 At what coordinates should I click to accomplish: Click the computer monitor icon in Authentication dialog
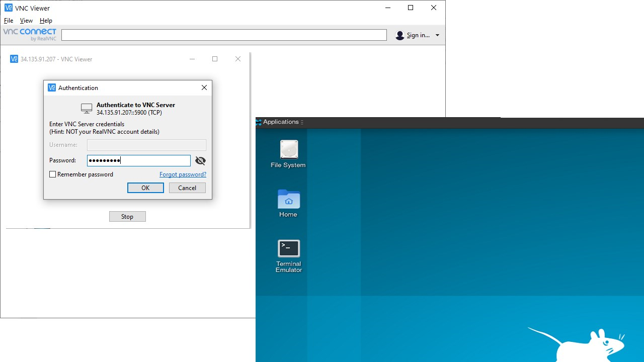[x=87, y=109]
